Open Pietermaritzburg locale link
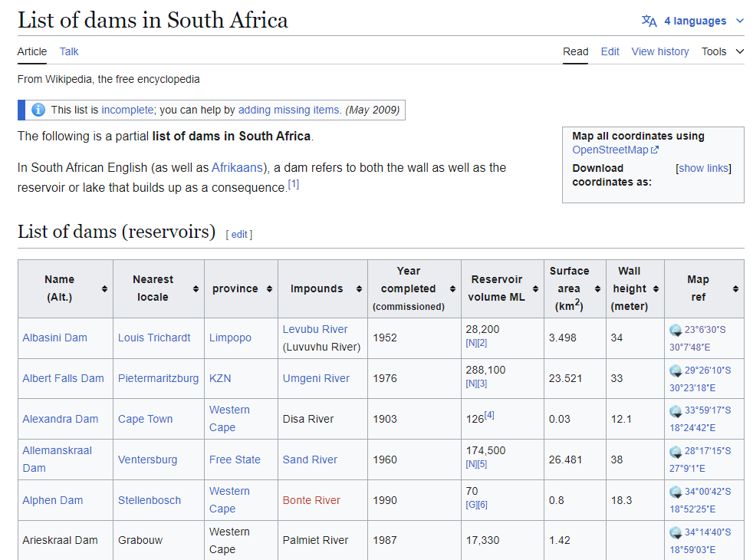The width and height of the screenshot is (753, 560). click(x=158, y=378)
